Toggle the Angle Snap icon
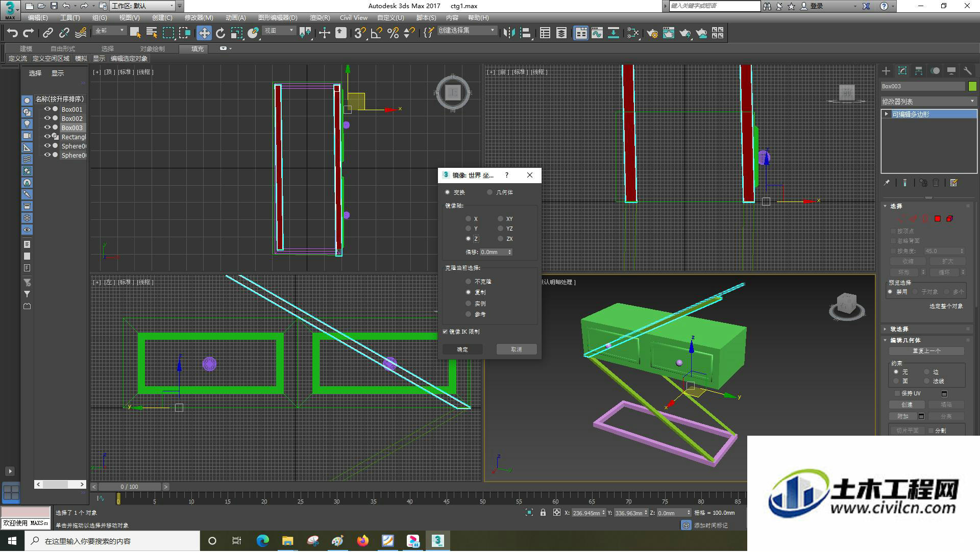980x552 pixels. pos(376,33)
